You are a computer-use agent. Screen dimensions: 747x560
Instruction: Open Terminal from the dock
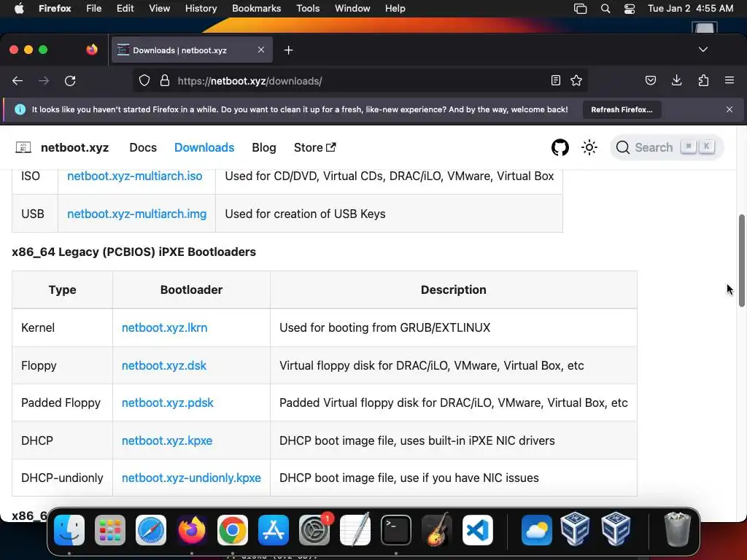[396, 530]
